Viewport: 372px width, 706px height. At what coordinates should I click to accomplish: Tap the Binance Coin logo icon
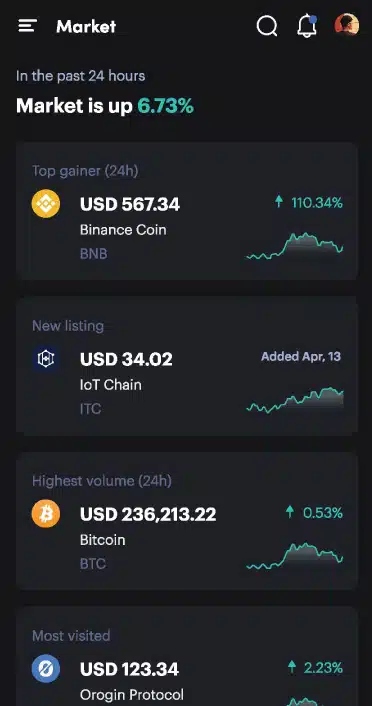(45, 204)
